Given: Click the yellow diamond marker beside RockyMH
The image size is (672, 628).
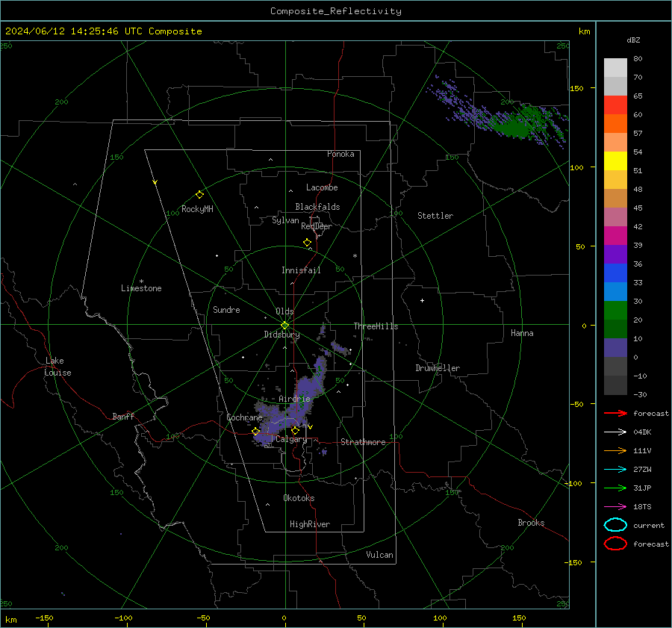Looking at the screenshot, I should click(199, 195).
